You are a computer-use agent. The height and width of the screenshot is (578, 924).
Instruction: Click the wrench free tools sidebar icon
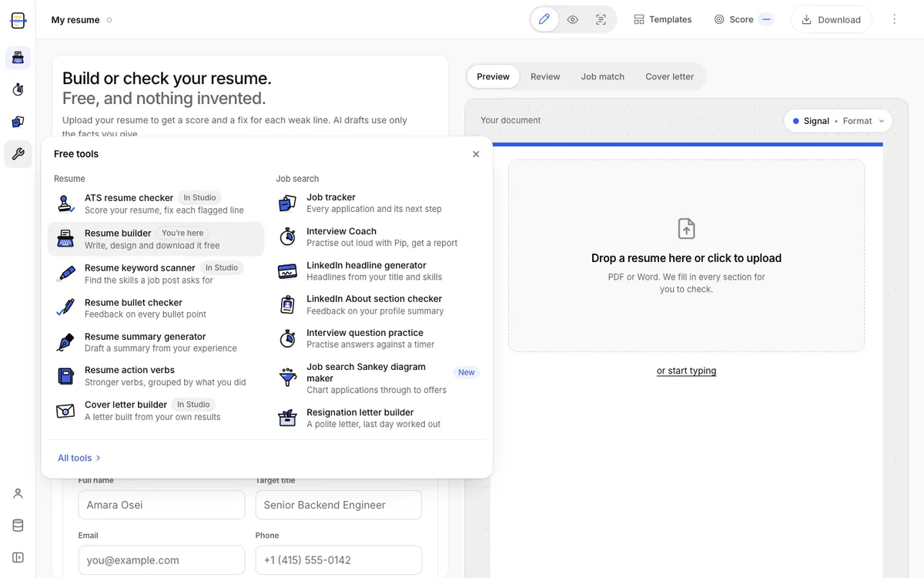coord(18,154)
